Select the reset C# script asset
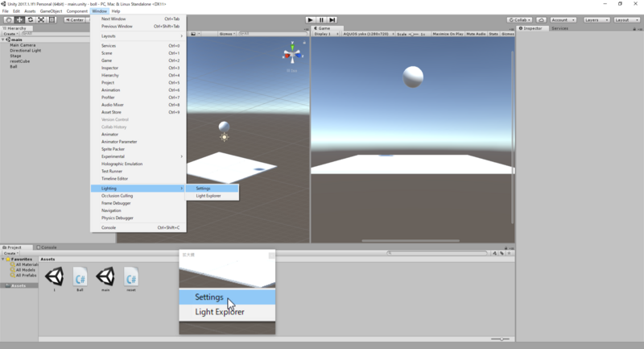This screenshot has width=644, height=349. coord(131,279)
